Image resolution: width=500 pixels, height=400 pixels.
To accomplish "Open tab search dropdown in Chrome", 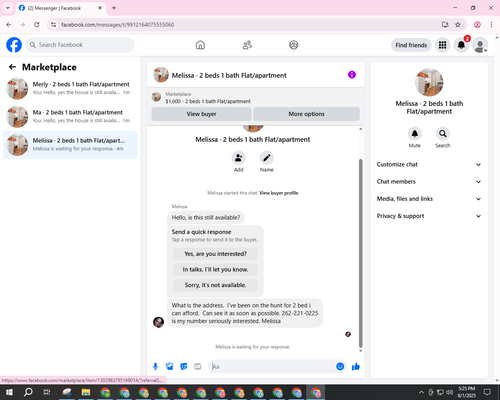I will pyautogui.click(x=8, y=8).
